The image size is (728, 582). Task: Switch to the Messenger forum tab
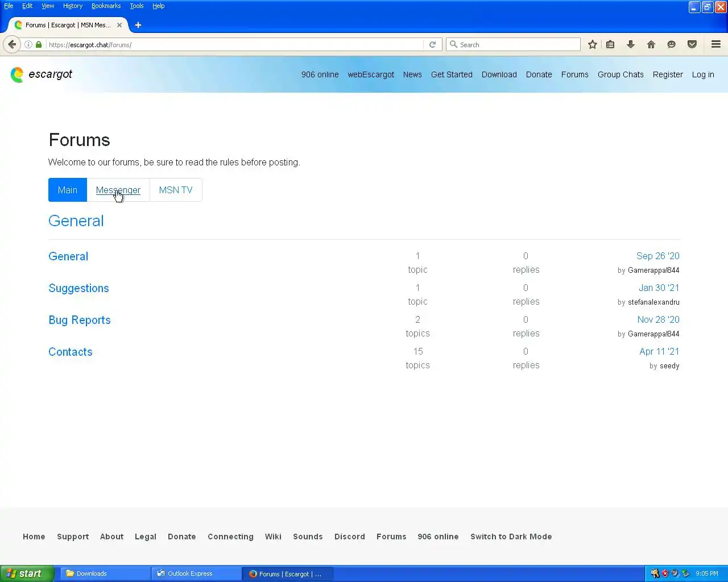[x=118, y=190]
